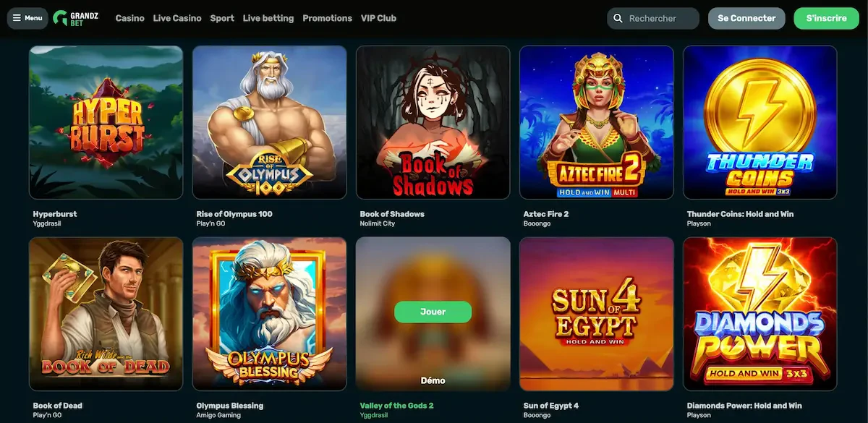Click the Démo link on Valley of the Gods 2
This screenshot has width=868, height=423.
(433, 380)
